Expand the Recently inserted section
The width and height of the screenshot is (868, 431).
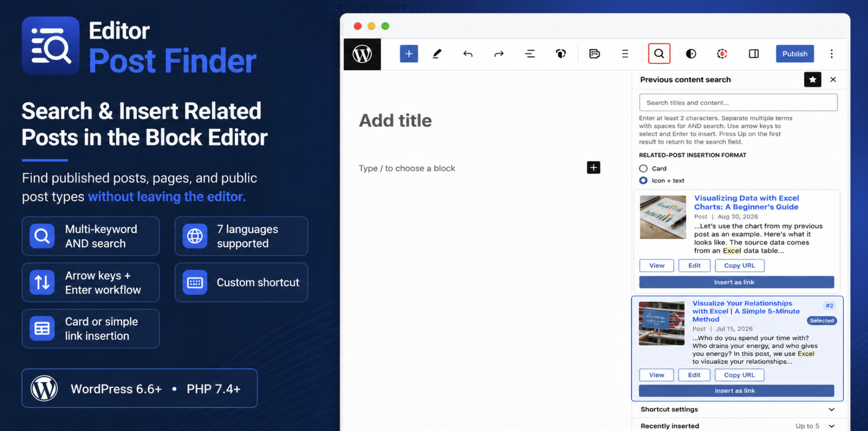tap(738, 426)
